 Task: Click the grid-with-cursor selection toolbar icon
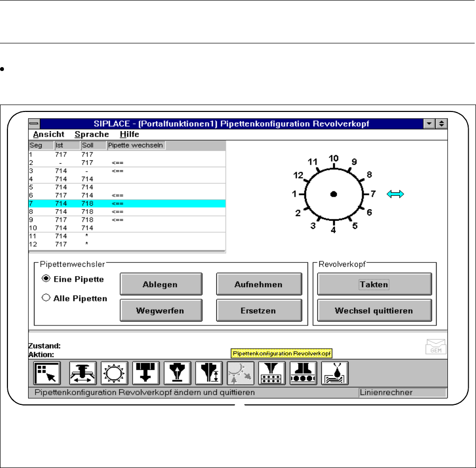click(47, 373)
